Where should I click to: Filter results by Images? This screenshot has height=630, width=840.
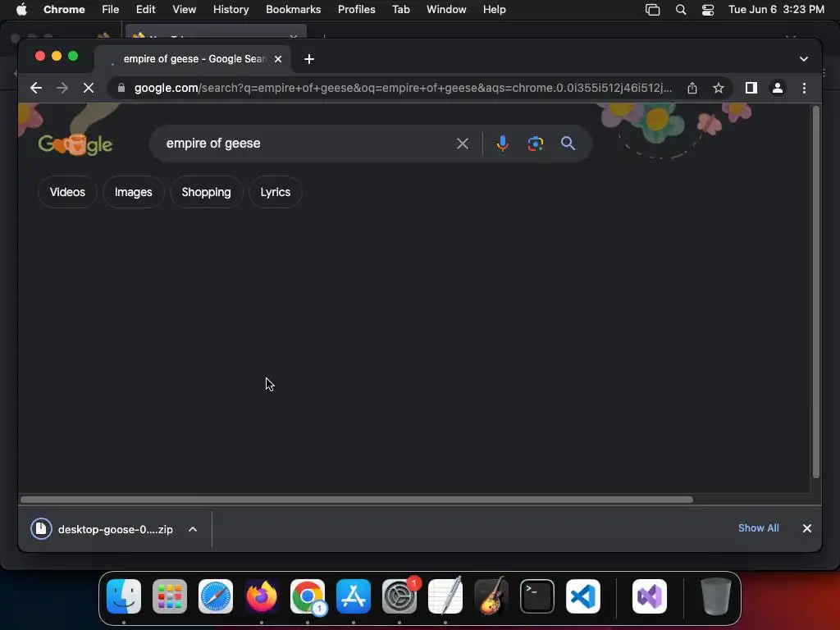[x=134, y=192]
